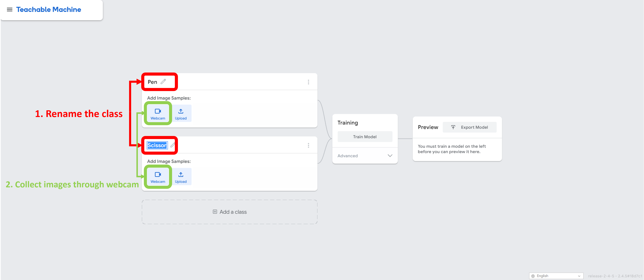
Task: Open the hamburger menu icon
Action: click(x=10, y=9)
